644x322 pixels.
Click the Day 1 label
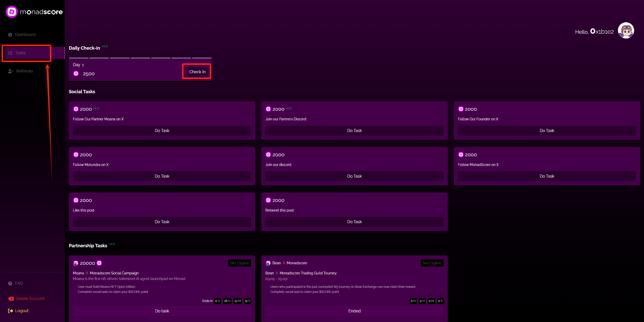[78, 65]
